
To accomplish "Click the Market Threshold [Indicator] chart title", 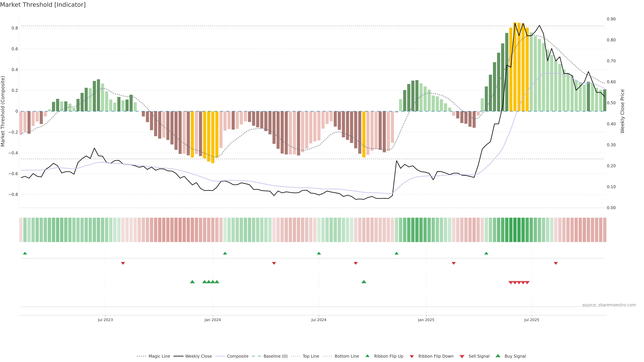I will click(x=43, y=5).
